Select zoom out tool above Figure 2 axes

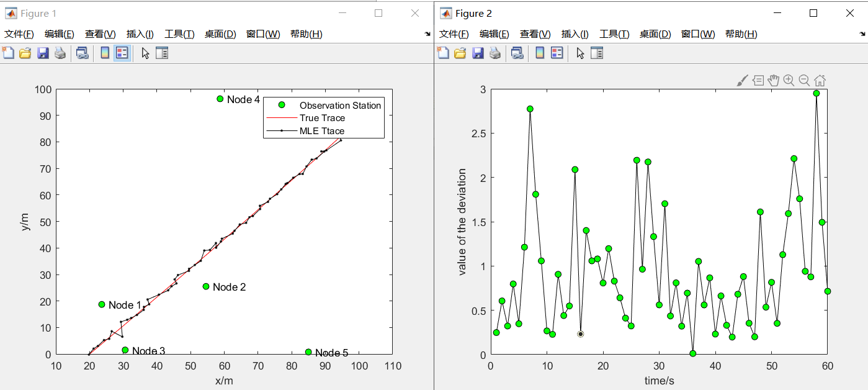(x=804, y=80)
